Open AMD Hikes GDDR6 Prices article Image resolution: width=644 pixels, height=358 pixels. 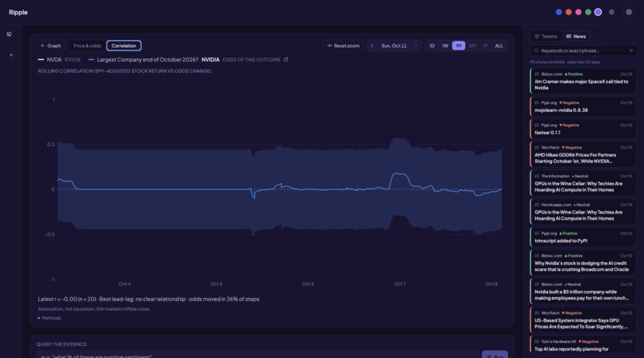pyautogui.click(x=583, y=155)
